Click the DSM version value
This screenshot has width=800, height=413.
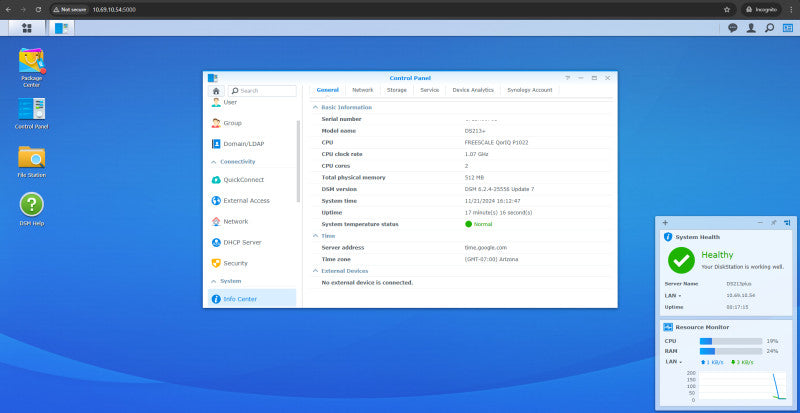click(499, 189)
